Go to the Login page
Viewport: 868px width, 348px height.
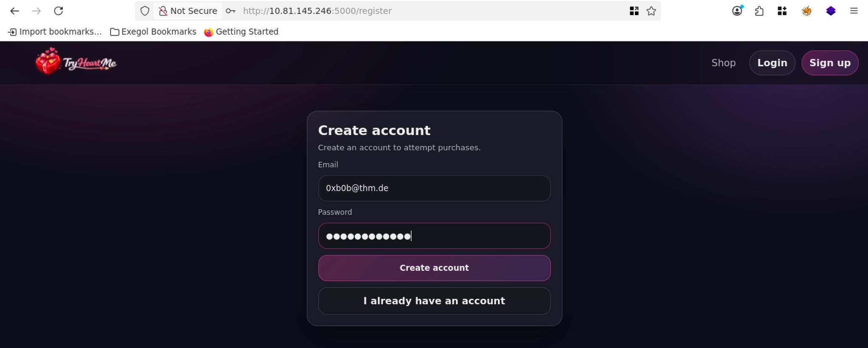pyautogui.click(x=772, y=63)
